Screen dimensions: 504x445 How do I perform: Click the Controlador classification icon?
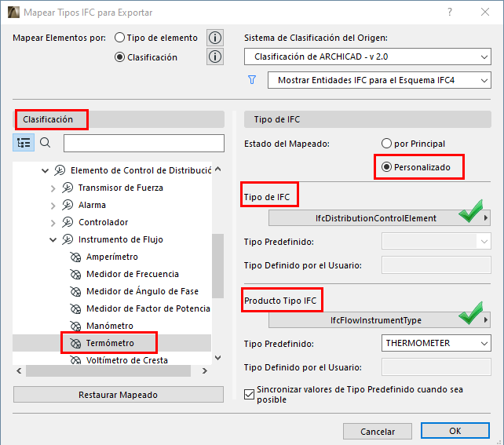(68, 222)
